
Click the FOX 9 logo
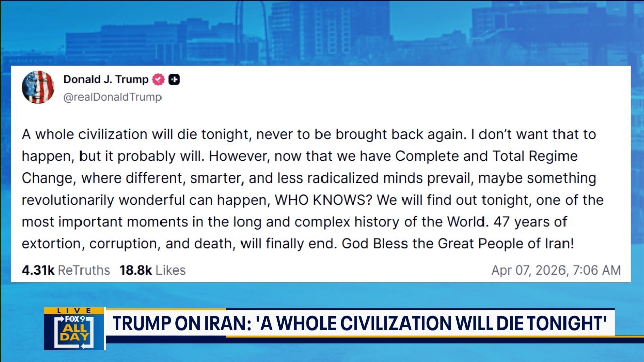click(74, 319)
